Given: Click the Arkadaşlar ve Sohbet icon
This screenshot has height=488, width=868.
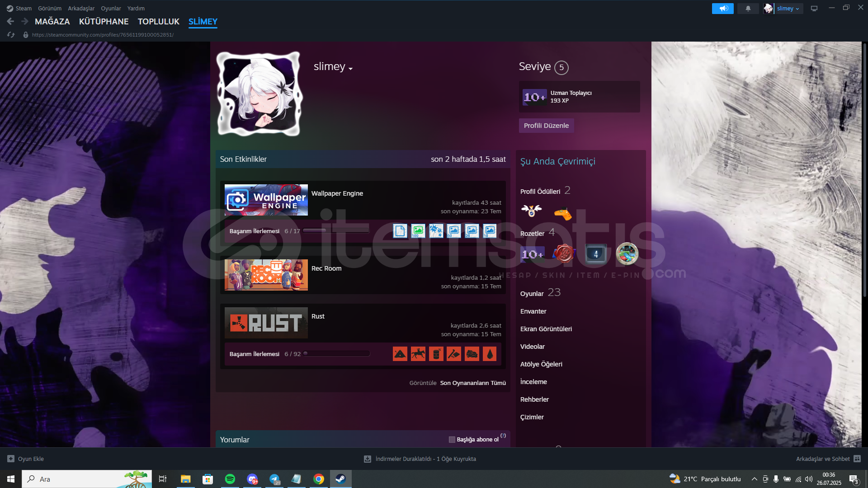Looking at the screenshot, I should pos(857,459).
